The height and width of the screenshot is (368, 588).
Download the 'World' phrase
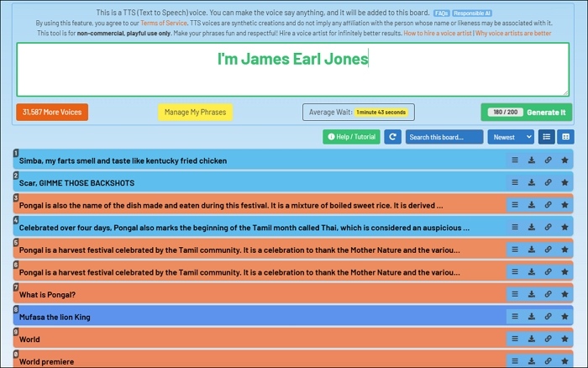point(532,339)
